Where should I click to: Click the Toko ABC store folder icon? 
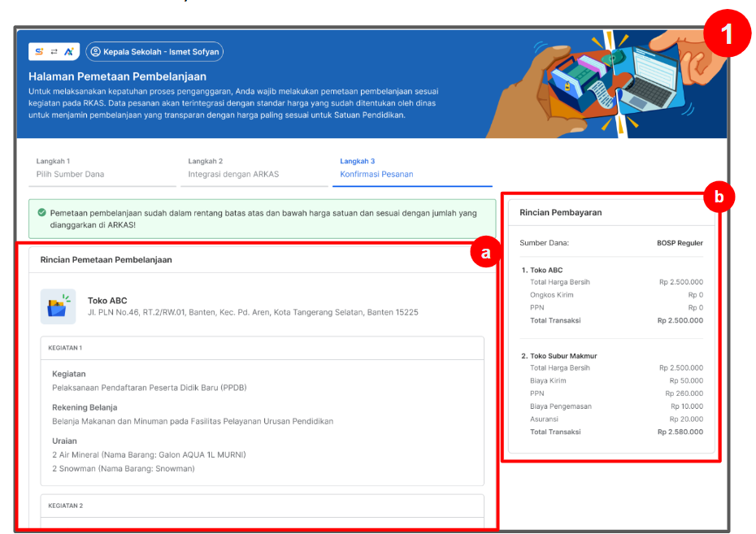point(58,306)
